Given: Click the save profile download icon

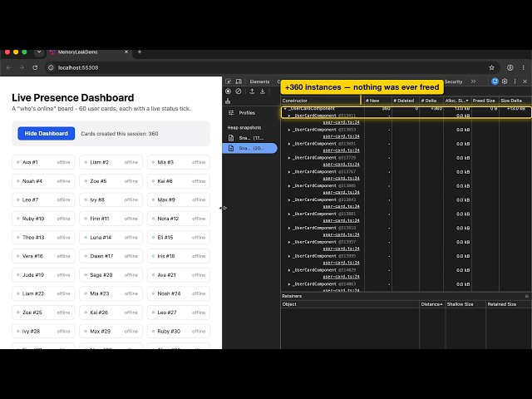Looking at the screenshot, I should 263,91.
